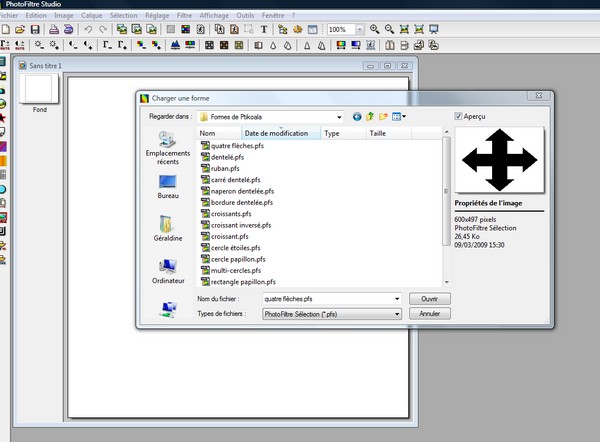The width and height of the screenshot is (600, 442).
Task: Open the Affichage menu
Action: coord(214,15)
